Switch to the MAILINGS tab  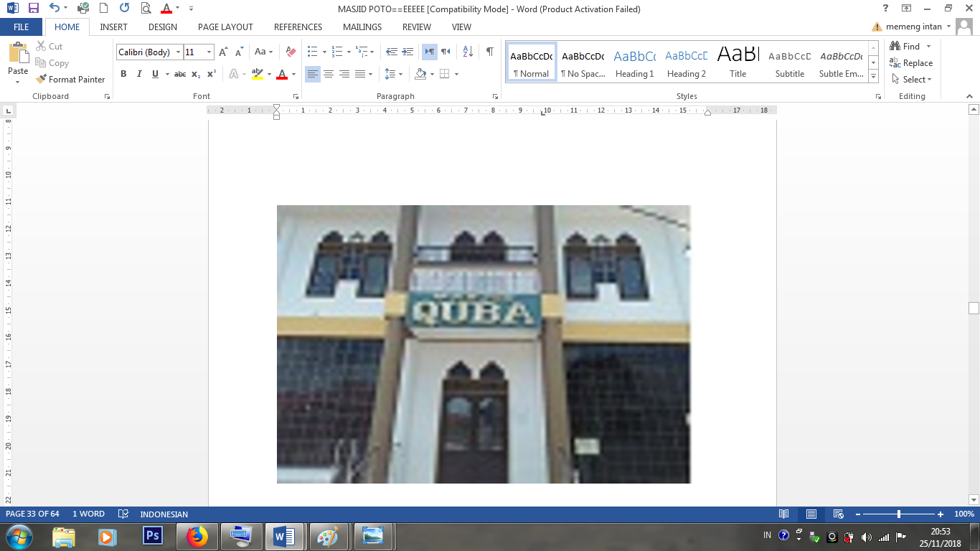click(x=362, y=27)
